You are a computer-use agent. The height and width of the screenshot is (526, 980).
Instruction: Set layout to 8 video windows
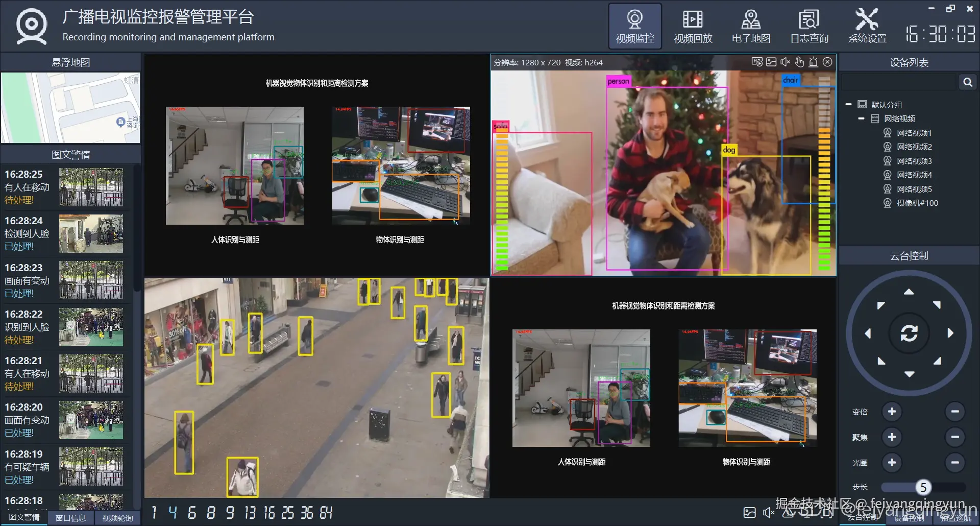point(211,513)
